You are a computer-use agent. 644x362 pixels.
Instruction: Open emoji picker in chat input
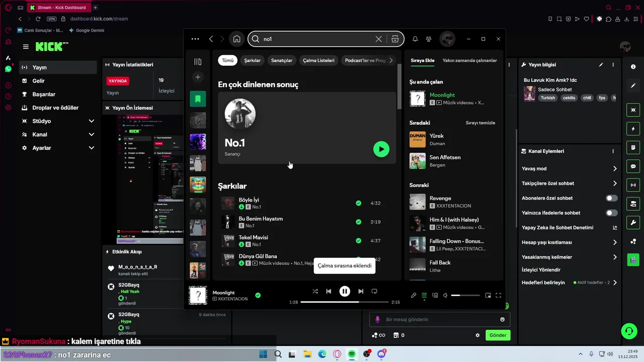[x=502, y=319]
